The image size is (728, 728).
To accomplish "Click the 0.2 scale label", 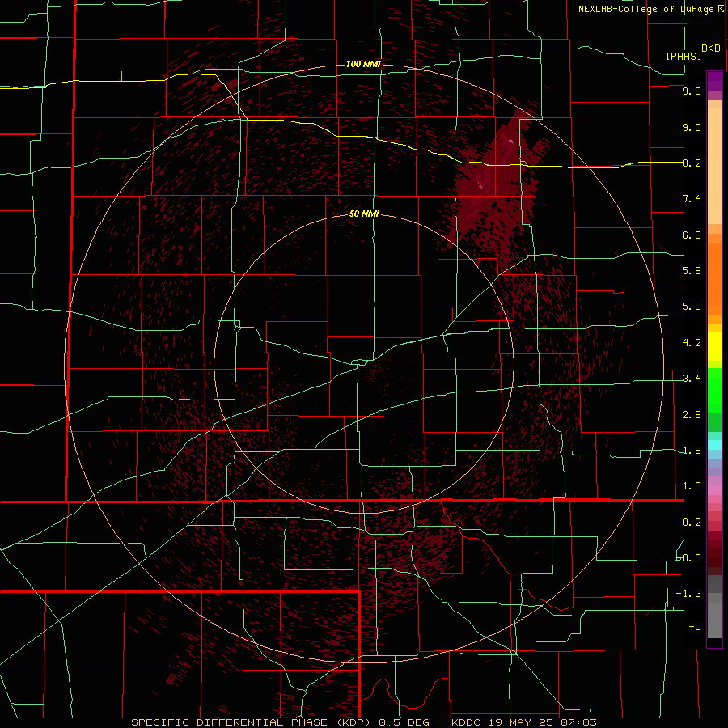I will tap(692, 523).
